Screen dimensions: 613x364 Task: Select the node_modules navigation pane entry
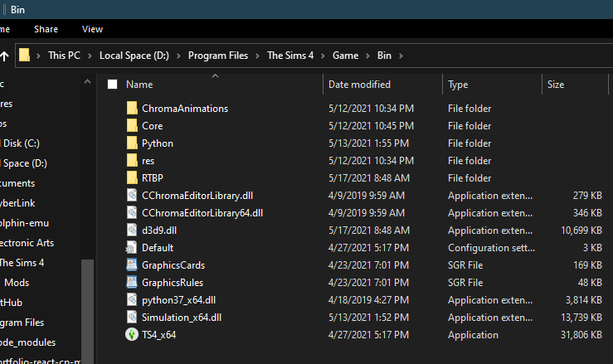[27, 342]
